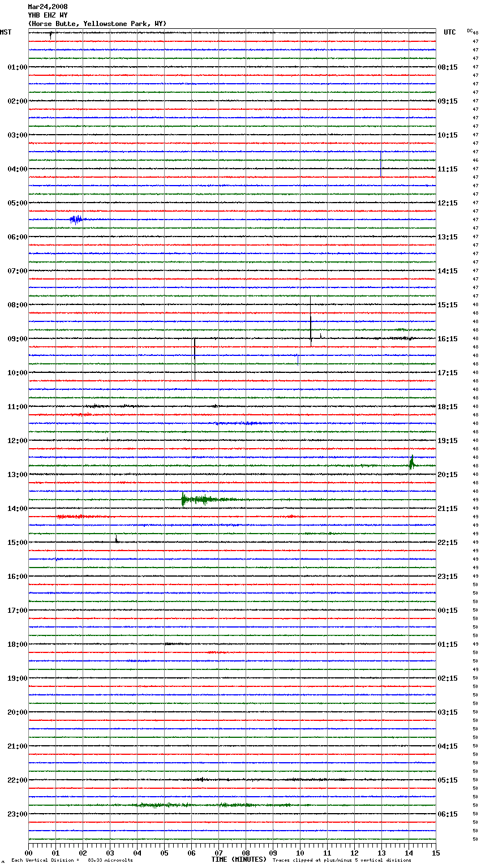This screenshot has height=868, width=481.
Task: Click the 23:15 UTC time label
Action: (448, 577)
